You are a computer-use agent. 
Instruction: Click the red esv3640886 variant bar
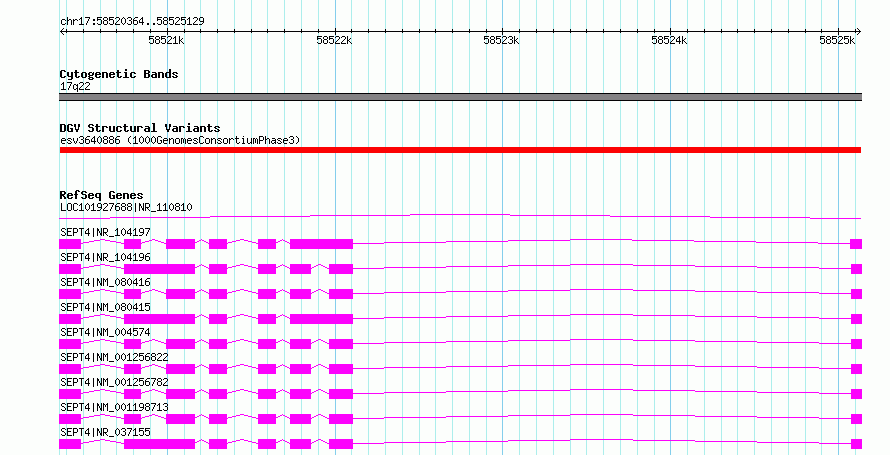(x=460, y=150)
